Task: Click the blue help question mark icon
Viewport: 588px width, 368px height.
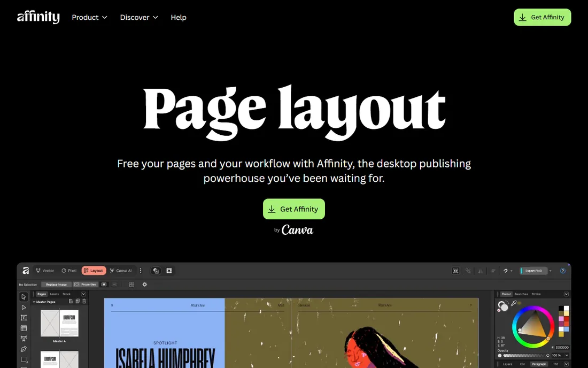Action: pyautogui.click(x=563, y=271)
